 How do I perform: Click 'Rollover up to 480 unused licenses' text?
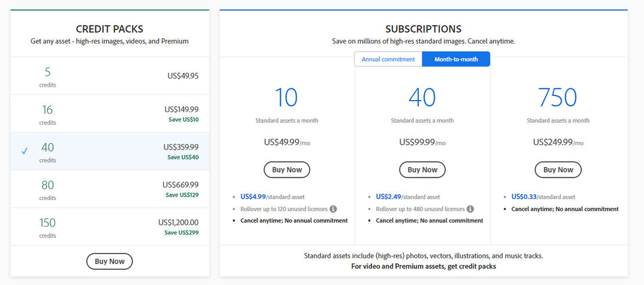419,209
